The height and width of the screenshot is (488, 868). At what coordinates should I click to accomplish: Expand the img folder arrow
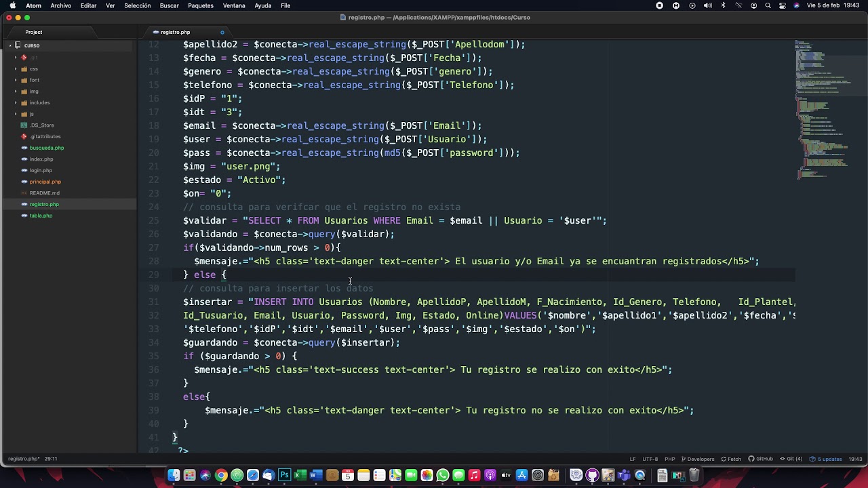pos(16,91)
